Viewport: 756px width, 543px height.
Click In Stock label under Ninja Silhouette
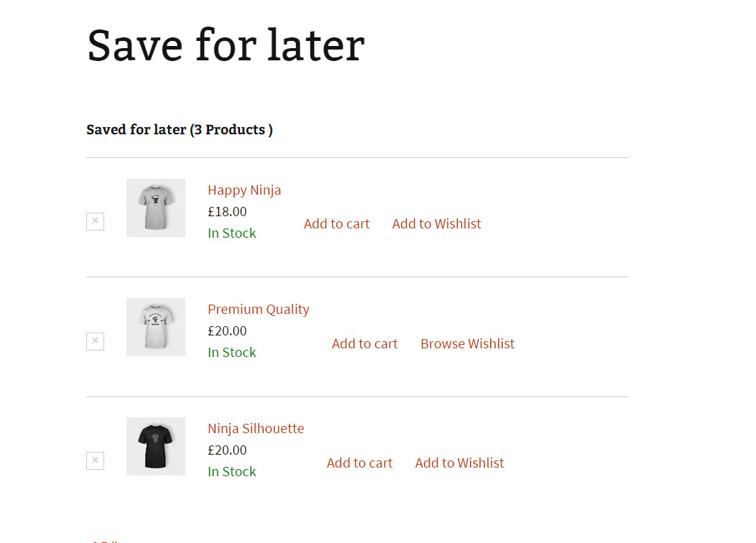point(231,472)
